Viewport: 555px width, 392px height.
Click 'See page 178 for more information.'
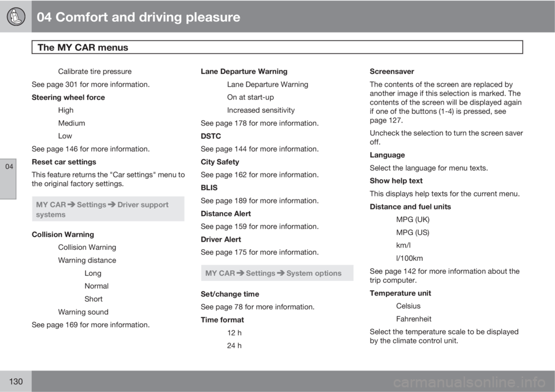click(x=260, y=123)
